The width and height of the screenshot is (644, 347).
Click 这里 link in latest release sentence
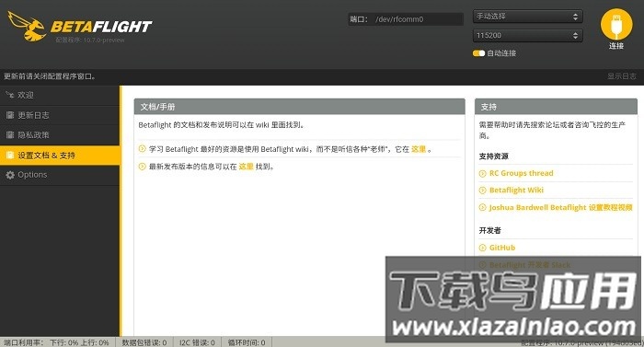point(246,167)
